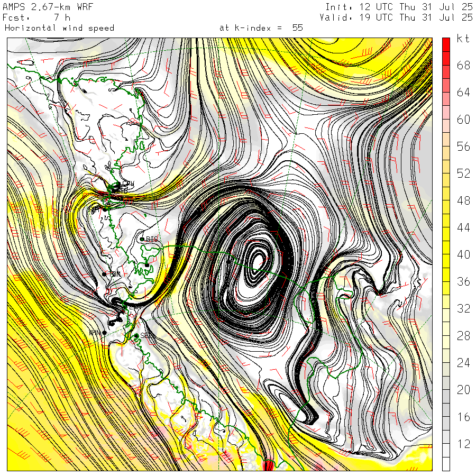476x476 pixels.
Task: Click the 44 value on the legend
Action: pos(463,227)
